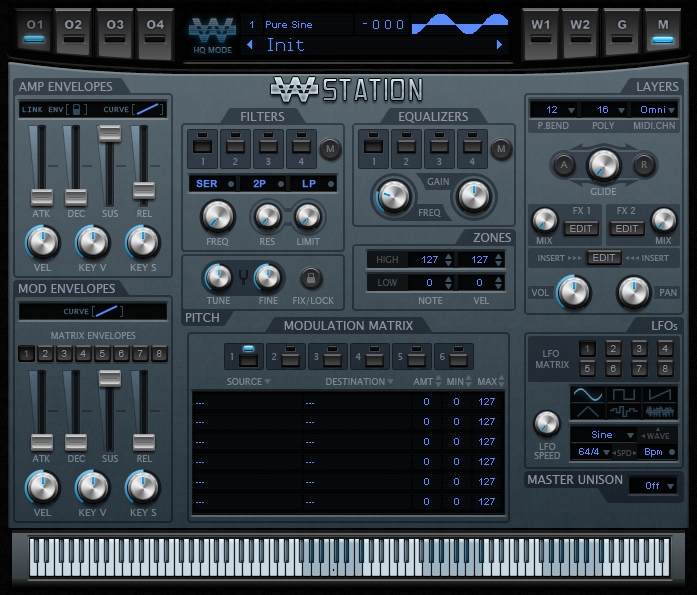697x595 pixels.
Task: Open the MIDI channel Omni dropdown
Action: tap(654, 109)
